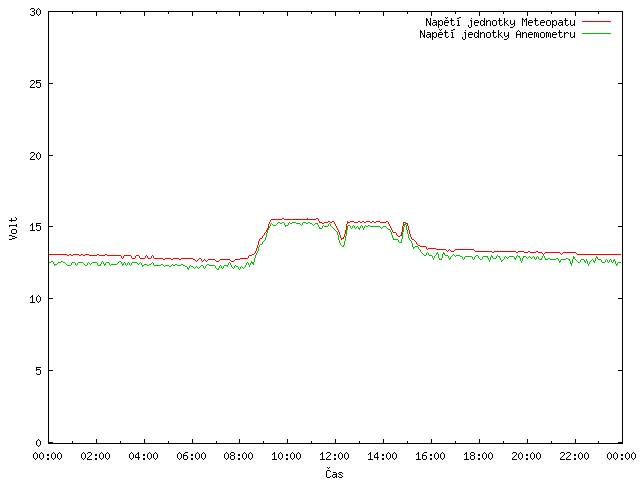Click the y-axis label '15'

36,227
